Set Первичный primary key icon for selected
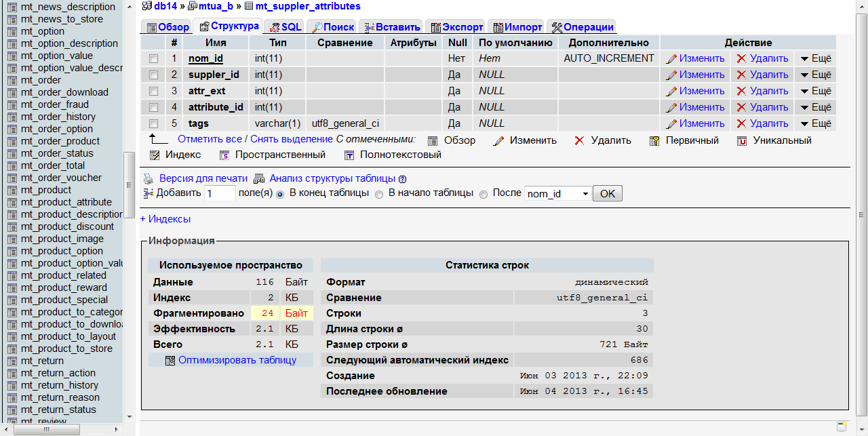 point(654,141)
